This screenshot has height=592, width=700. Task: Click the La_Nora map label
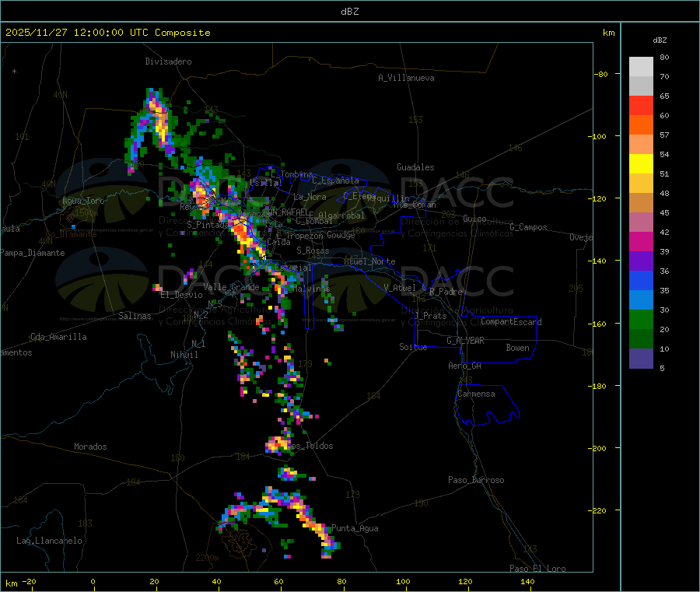[310, 197]
